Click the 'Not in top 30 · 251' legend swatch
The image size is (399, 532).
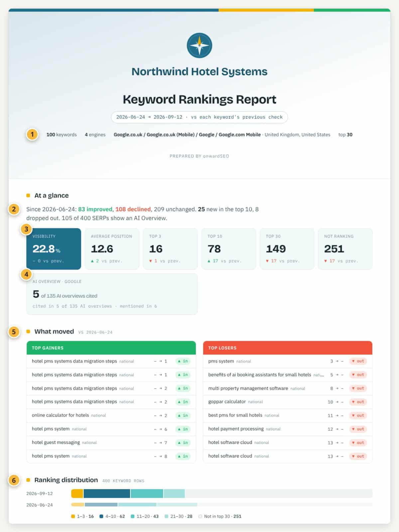pyautogui.click(x=200, y=516)
